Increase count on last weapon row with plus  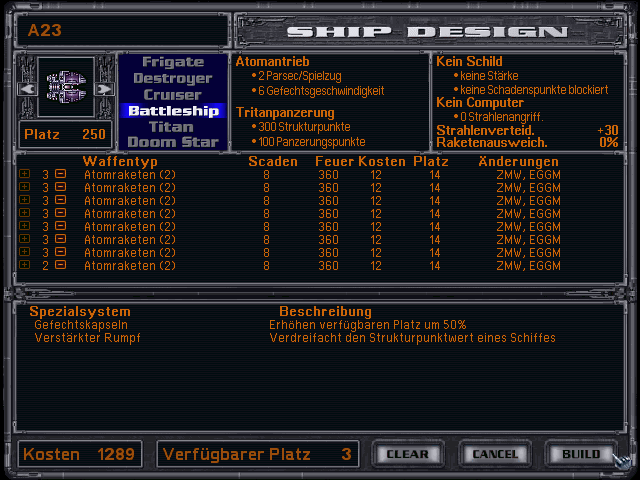(x=25, y=265)
